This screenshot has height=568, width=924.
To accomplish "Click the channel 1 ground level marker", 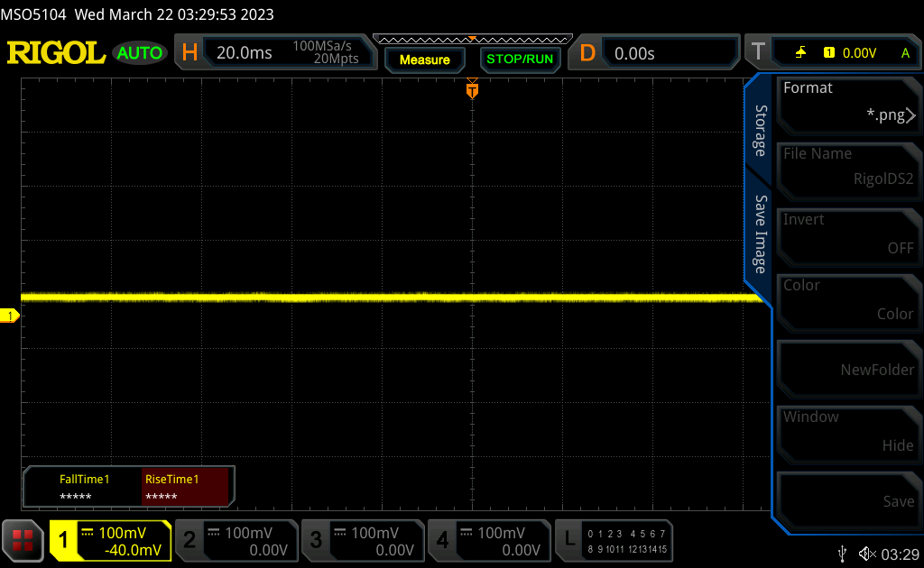I will (x=9, y=316).
